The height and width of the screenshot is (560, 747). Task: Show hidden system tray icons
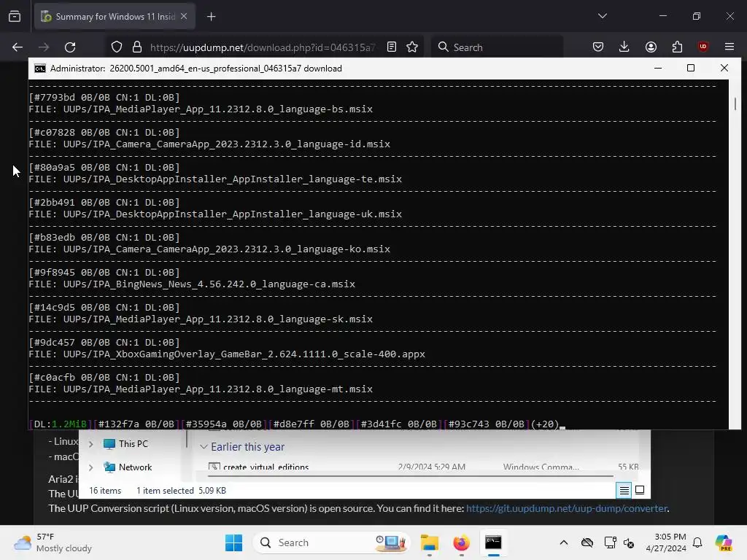pyautogui.click(x=564, y=542)
